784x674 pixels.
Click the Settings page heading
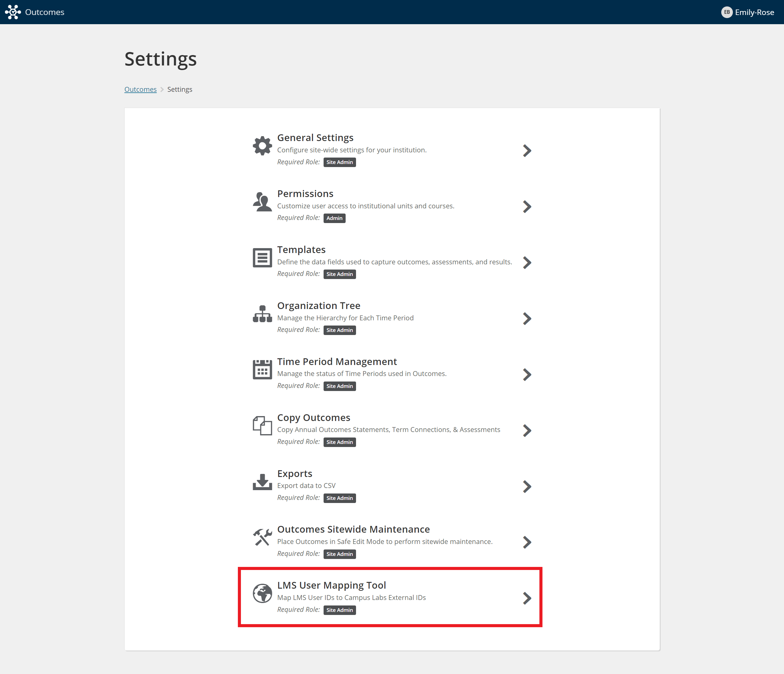pyautogui.click(x=160, y=59)
